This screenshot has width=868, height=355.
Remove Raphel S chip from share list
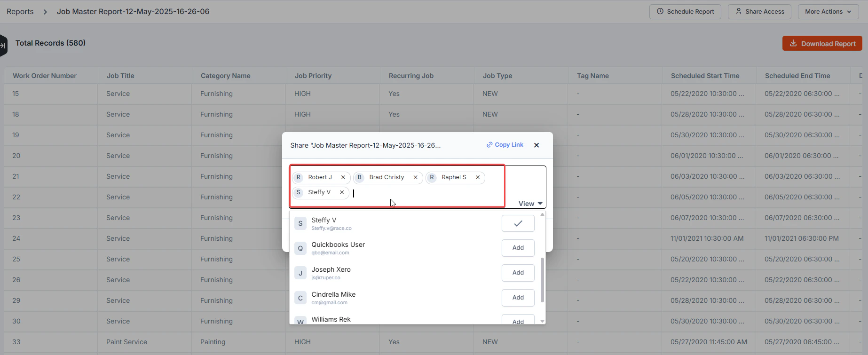(x=477, y=177)
